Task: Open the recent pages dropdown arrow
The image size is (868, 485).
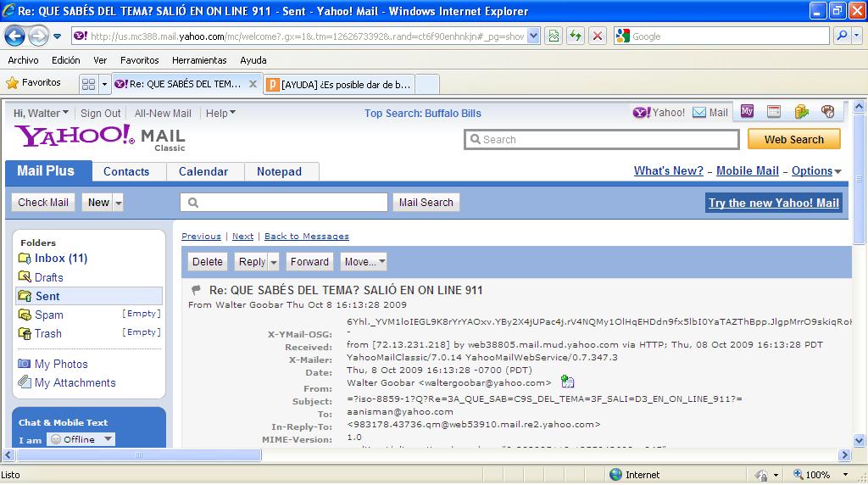Action: [x=57, y=36]
